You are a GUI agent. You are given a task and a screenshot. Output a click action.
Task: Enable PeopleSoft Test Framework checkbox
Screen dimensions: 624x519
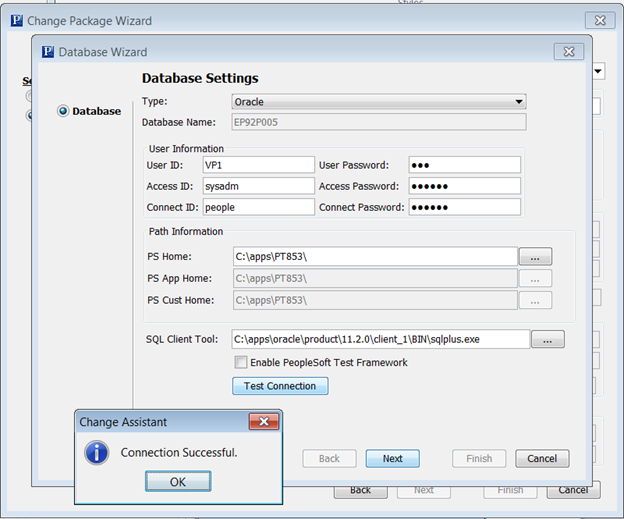pos(241,362)
